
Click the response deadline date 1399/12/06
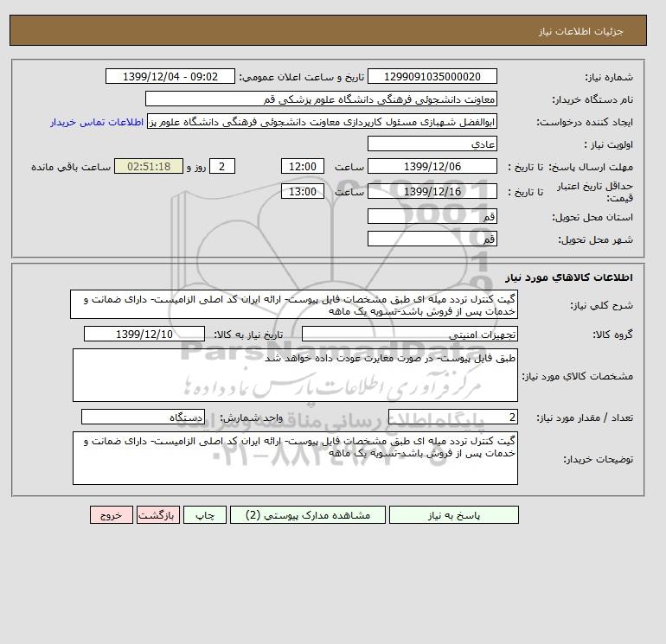(x=432, y=167)
